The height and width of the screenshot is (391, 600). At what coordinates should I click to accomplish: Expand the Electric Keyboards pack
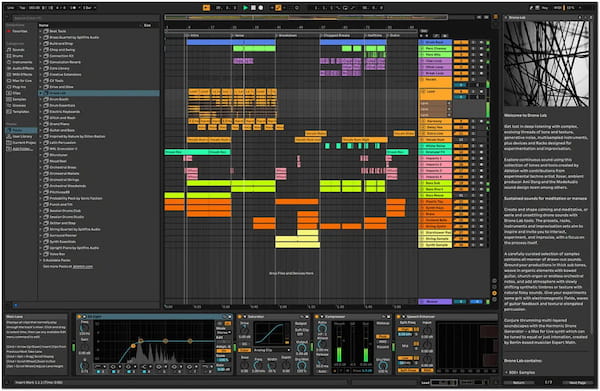(41, 112)
